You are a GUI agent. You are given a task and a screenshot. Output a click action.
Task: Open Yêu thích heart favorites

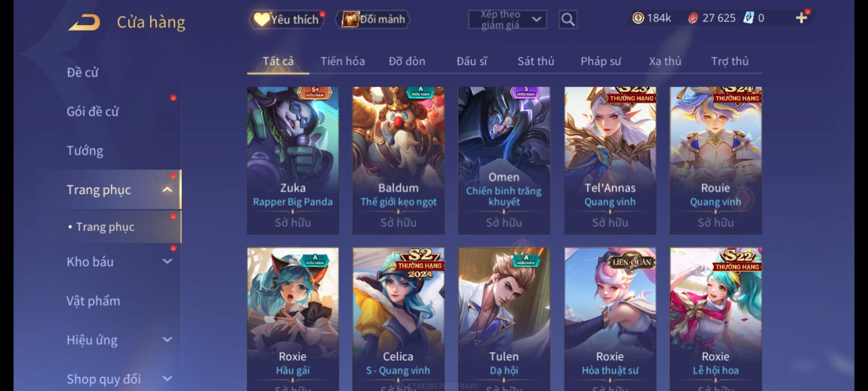tap(287, 19)
